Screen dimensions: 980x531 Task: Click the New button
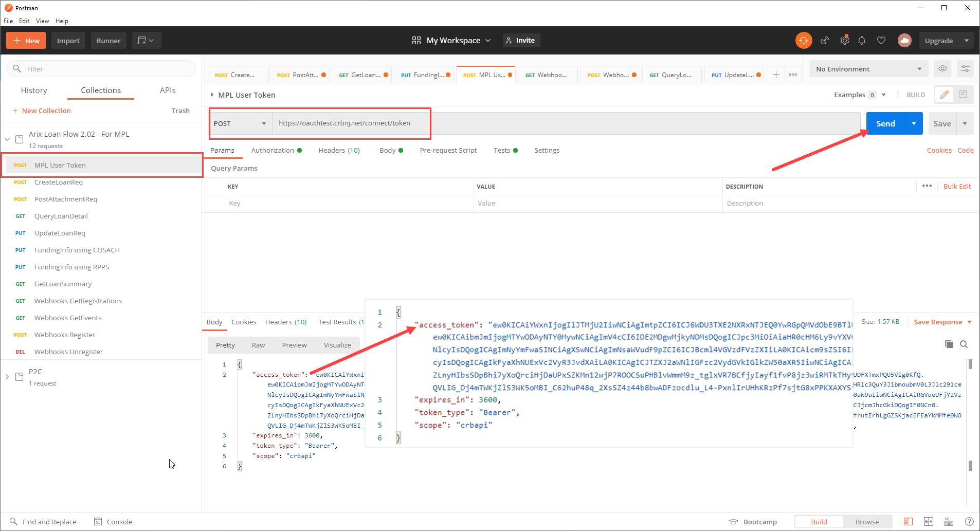pos(26,41)
